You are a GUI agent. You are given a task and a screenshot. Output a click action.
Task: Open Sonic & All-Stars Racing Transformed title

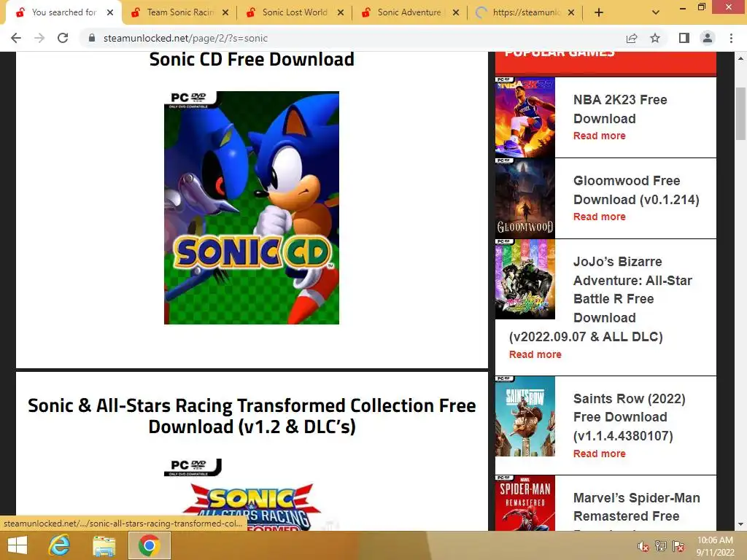tap(252, 416)
